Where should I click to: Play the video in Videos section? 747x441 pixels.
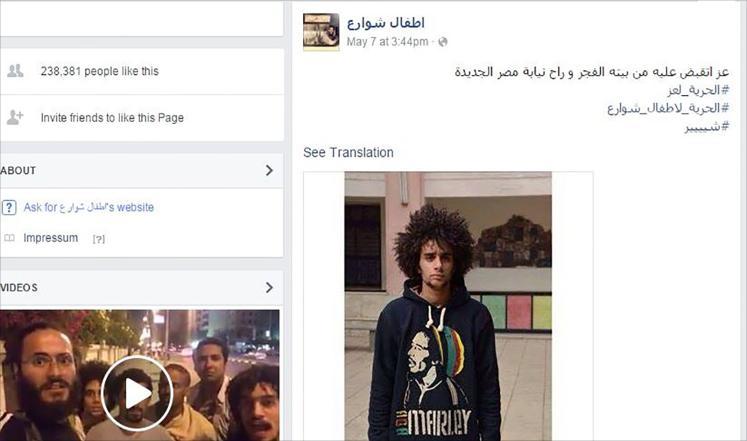[137, 393]
